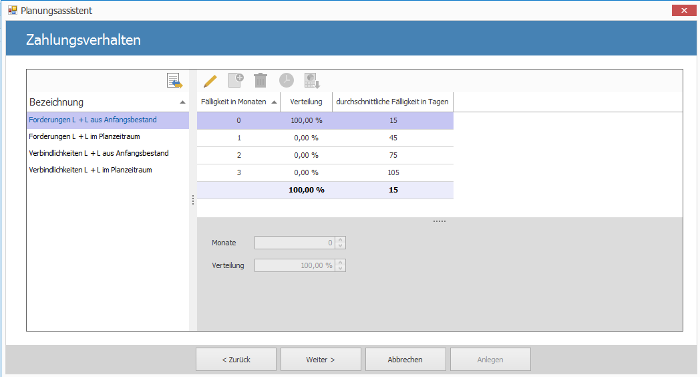Select Forderungen L+L im Planzeitraum
Image resolution: width=700 pixels, height=377 pixels.
coord(108,137)
